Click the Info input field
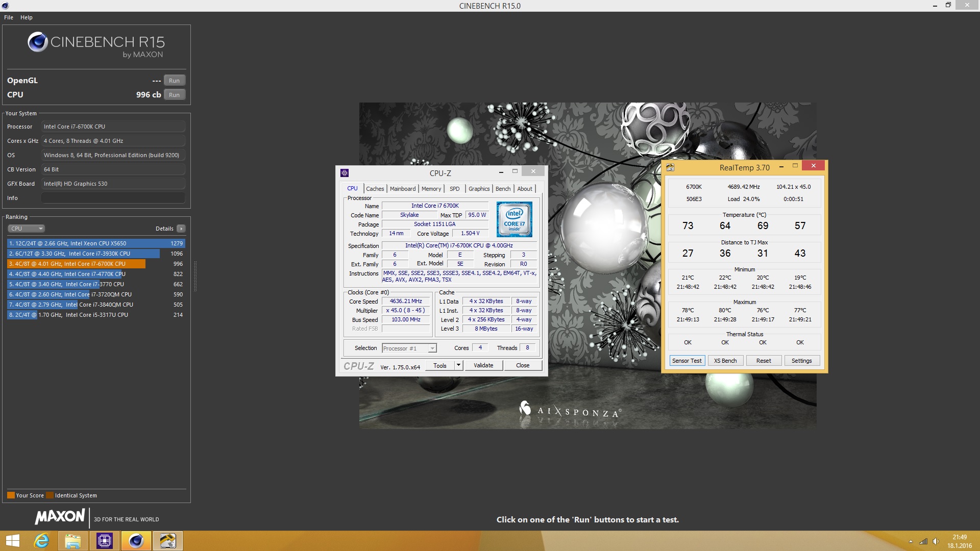 pos(113,198)
